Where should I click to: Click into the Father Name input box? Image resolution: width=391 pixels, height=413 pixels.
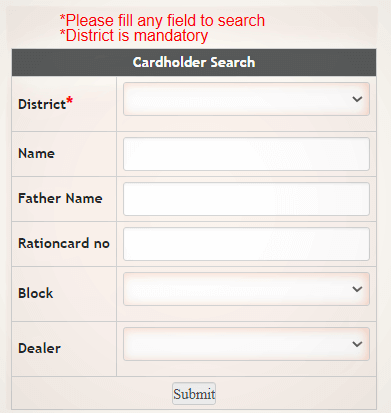[x=246, y=199]
